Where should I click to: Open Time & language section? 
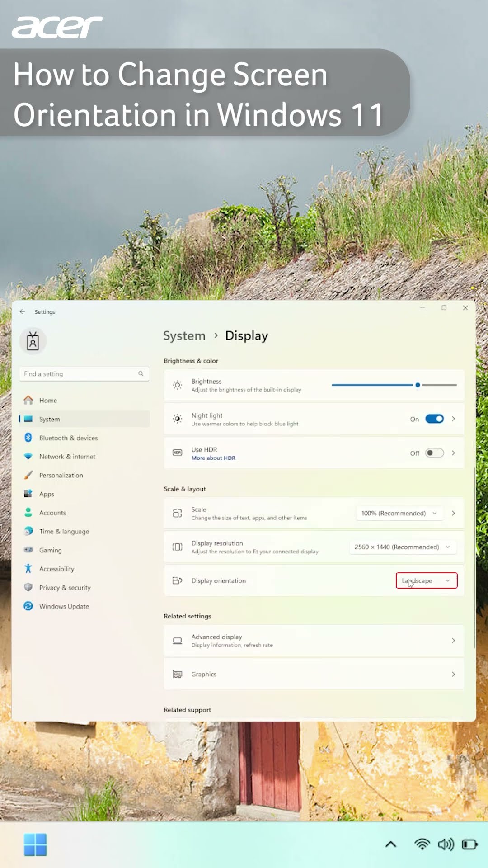pos(84,531)
